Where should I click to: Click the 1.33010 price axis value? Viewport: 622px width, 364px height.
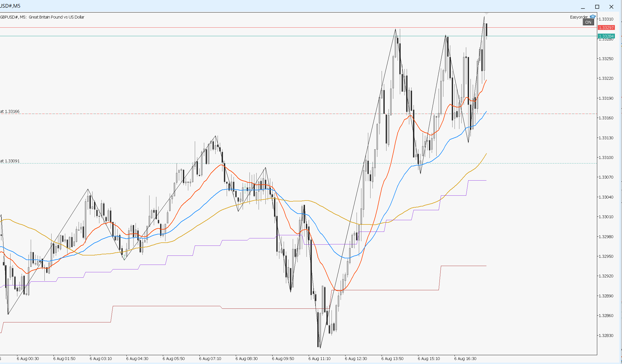point(606,217)
